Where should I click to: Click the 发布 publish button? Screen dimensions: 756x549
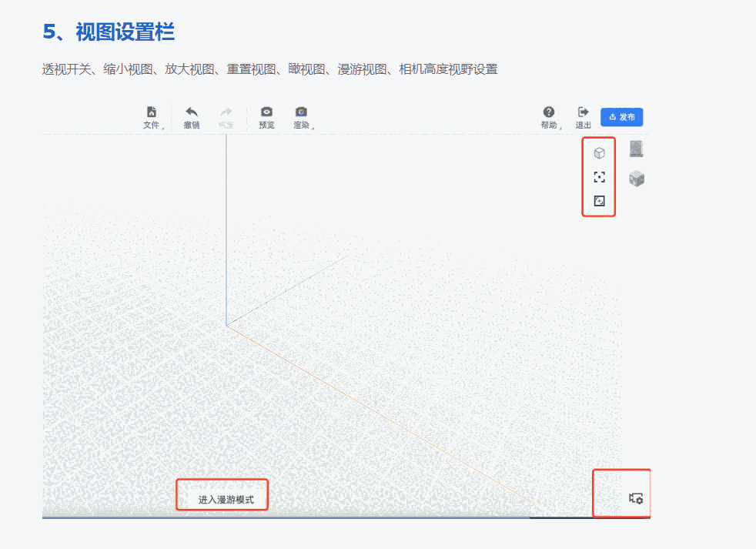621,117
